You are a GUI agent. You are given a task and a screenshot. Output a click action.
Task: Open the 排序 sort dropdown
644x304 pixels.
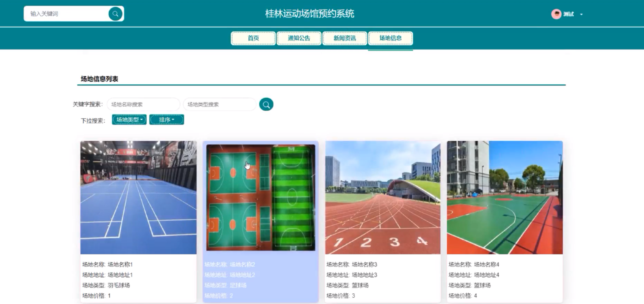tap(167, 120)
